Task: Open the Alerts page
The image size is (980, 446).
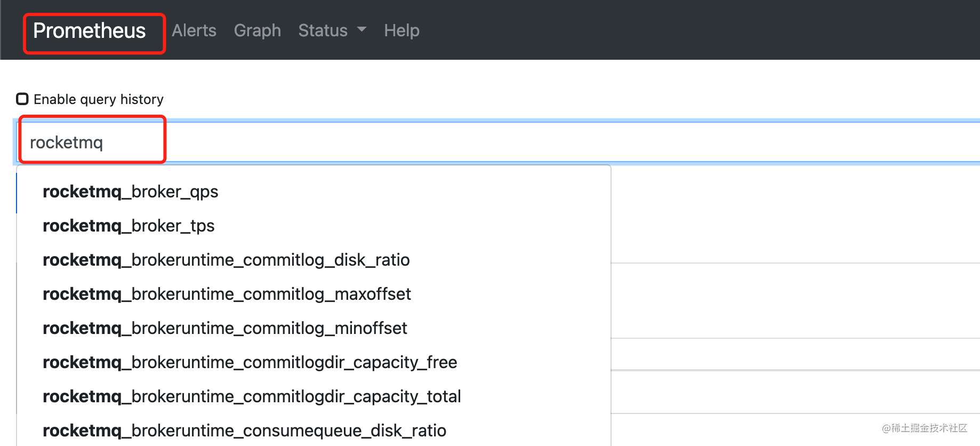Action: coord(194,31)
